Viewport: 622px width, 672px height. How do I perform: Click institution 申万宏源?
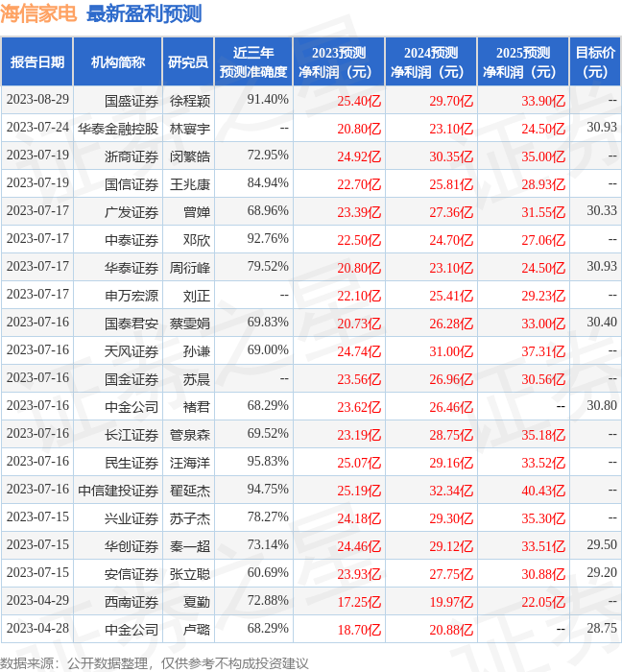[132, 296]
